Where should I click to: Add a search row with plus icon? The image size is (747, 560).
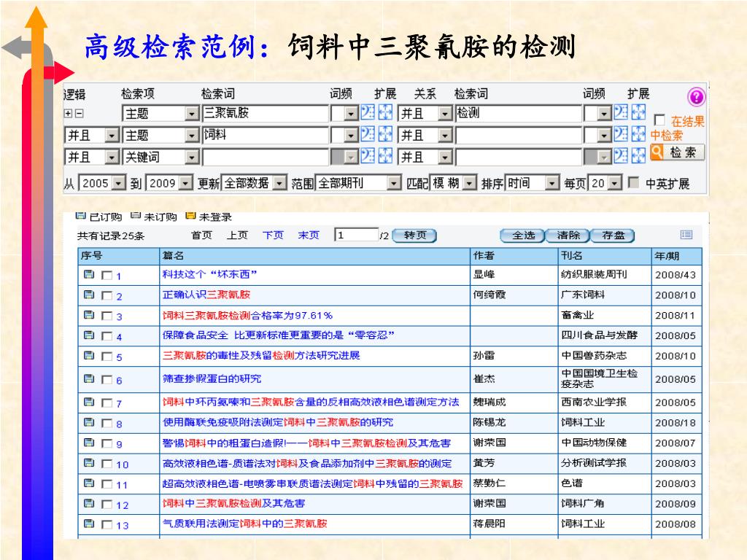(x=69, y=113)
